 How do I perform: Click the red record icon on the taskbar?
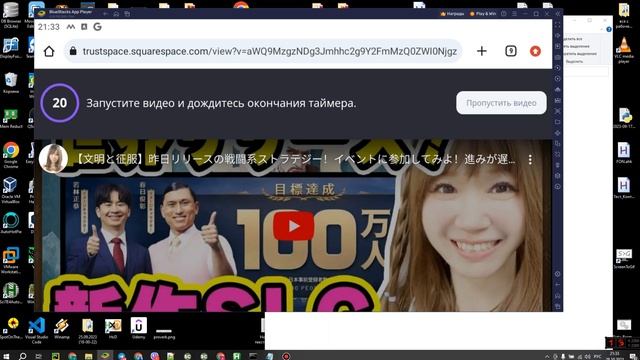(286, 356)
